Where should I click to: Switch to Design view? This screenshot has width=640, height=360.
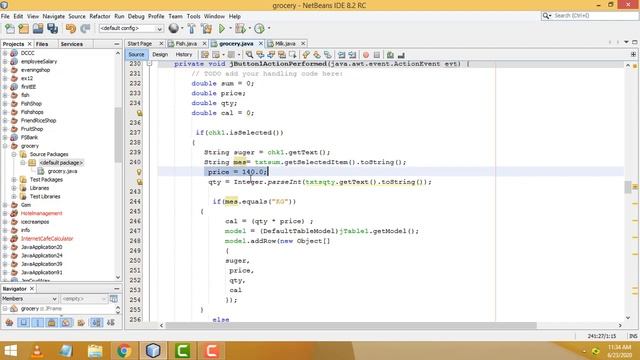[x=160, y=54]
